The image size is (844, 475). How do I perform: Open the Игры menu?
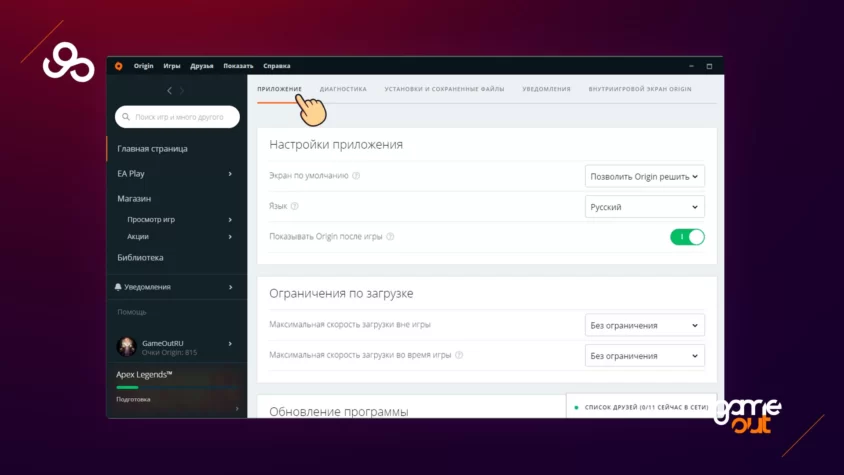coord(172,66)
